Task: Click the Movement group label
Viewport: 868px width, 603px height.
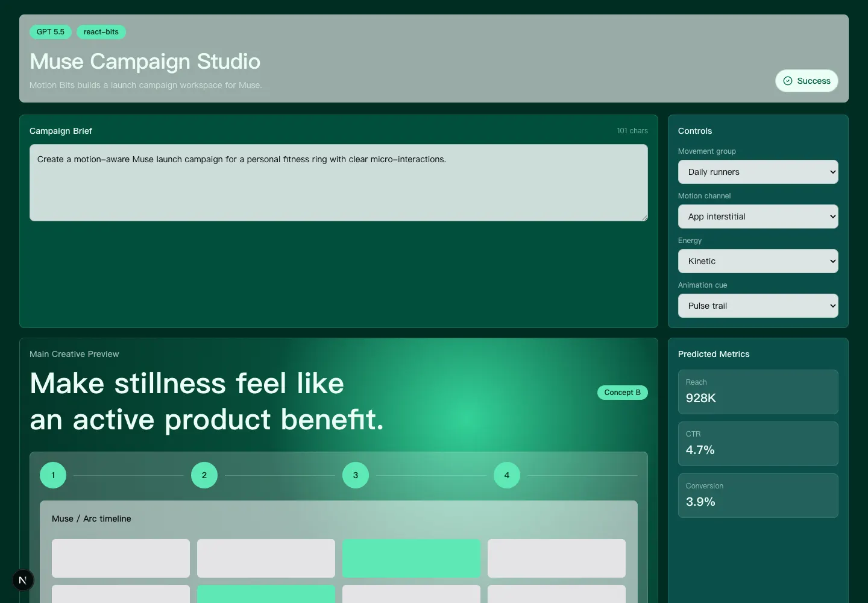Action: tap(707, 151)
